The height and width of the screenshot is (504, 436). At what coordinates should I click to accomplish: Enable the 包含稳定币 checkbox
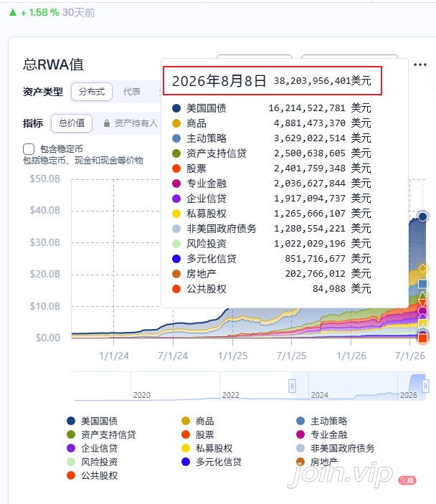coord(29,149)
